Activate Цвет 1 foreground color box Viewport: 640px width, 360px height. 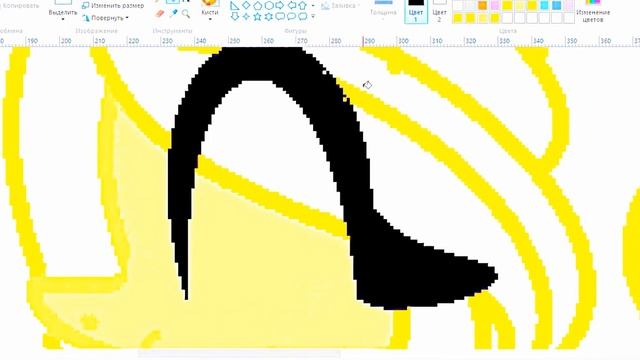point(416,12)
